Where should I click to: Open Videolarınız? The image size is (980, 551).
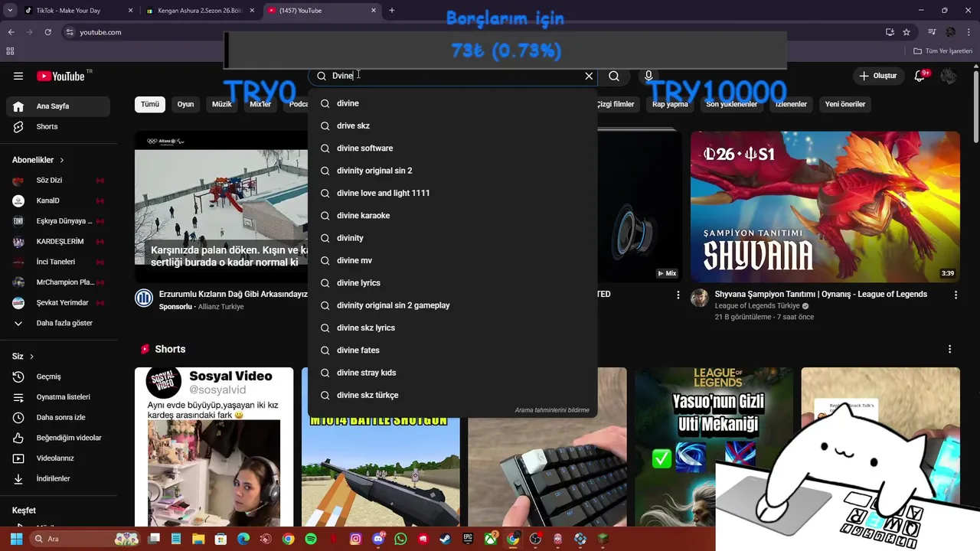(x=58, y=458)
